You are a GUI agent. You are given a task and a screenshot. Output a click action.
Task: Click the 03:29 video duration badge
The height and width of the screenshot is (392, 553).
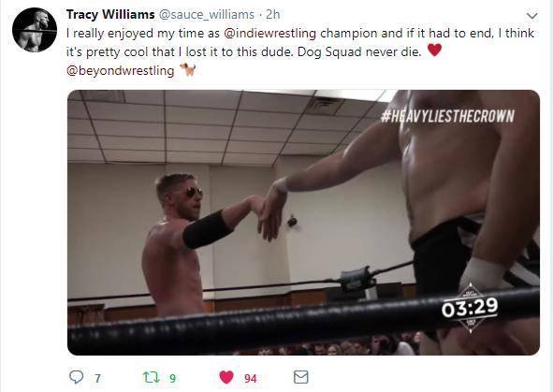[x=470, y=308]
